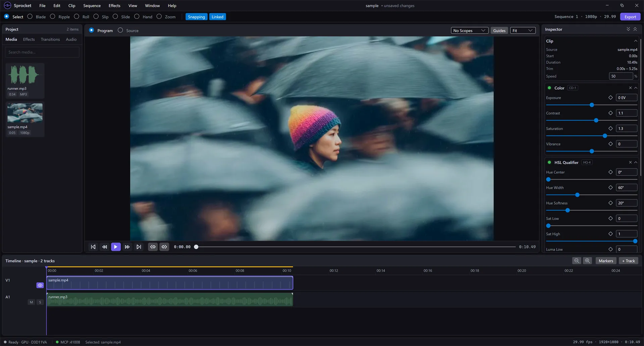
Task: Click the rewind transport button
Action: pyautogui.click(x=105, y=247)
